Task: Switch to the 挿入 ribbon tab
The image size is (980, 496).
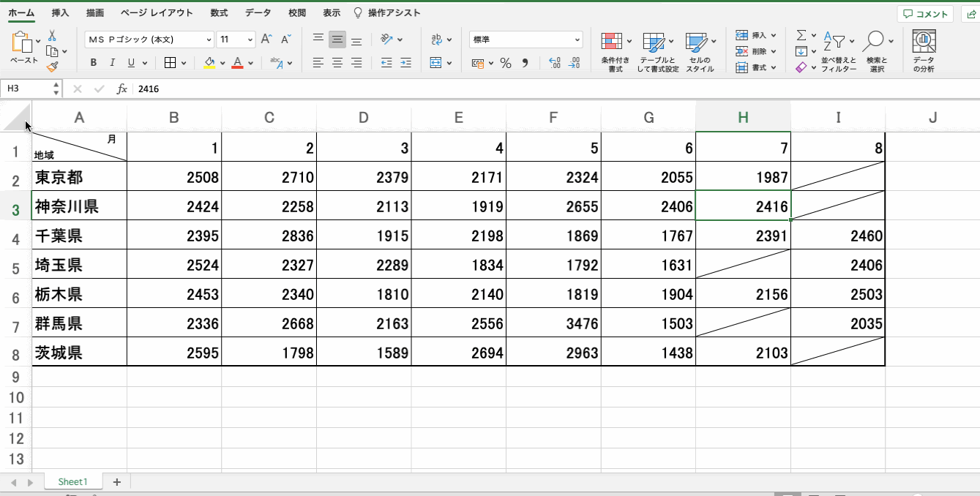Action: (x=61, y=13)
